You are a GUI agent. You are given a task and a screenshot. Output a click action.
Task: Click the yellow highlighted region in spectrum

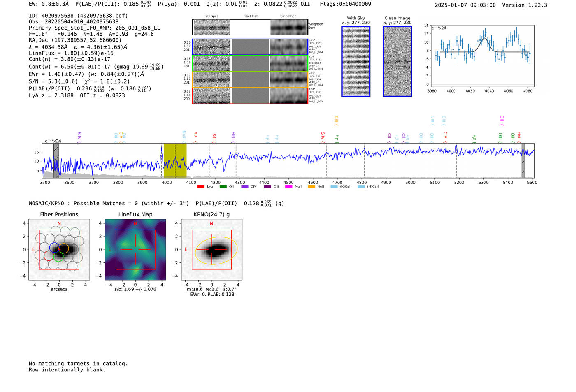click(x=175, y=160)
